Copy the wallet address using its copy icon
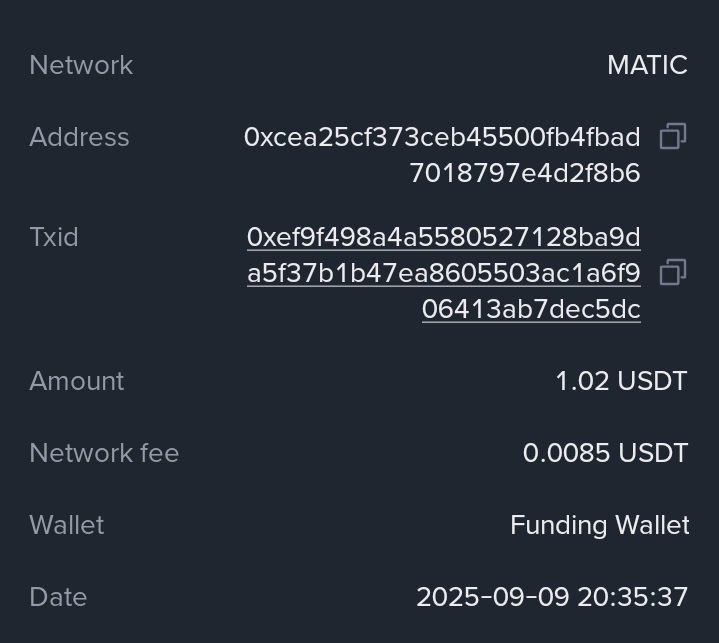Image resolution: width=719 pixels, height=643 pixels. (x=673, y=137)
